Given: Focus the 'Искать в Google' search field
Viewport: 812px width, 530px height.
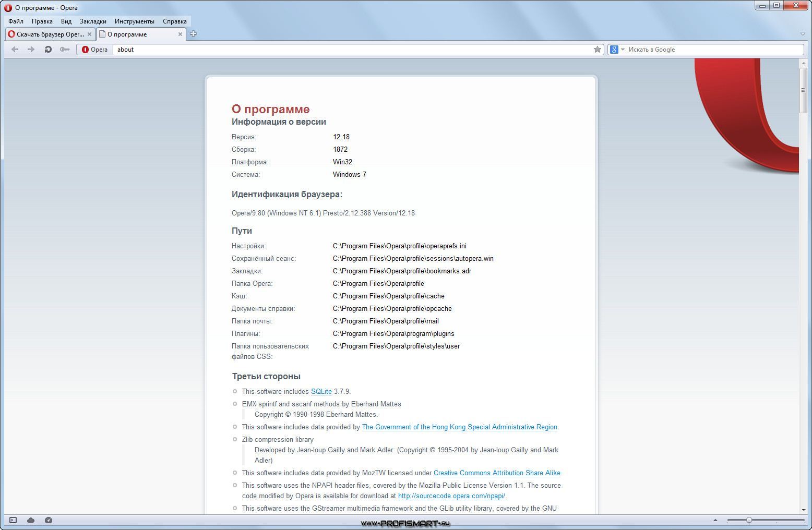Looking at the screenshot, I should point(714,50).
